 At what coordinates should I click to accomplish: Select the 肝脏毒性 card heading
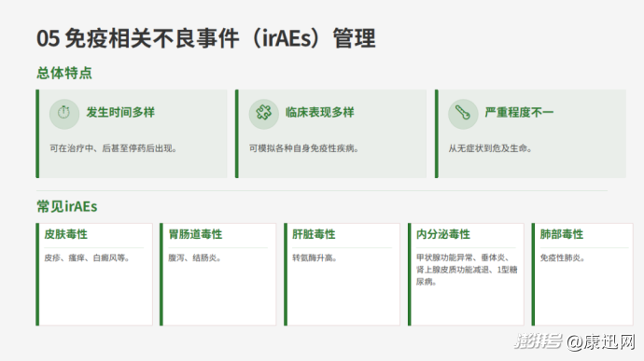[314, 234]
